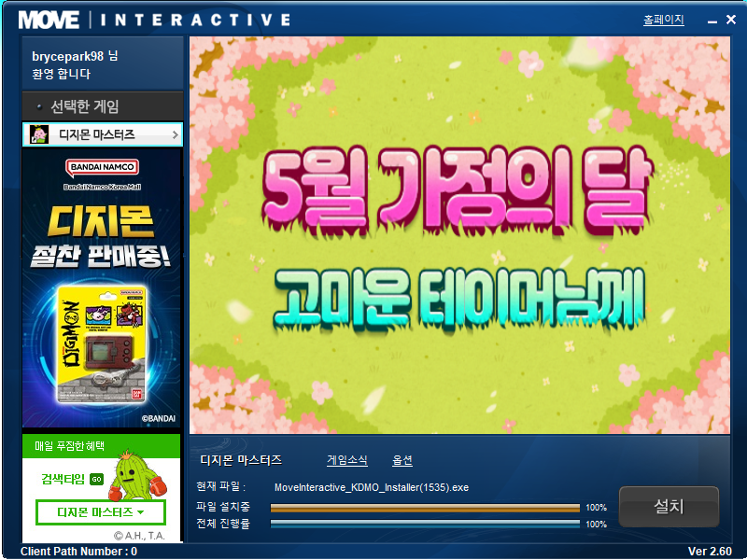Select the 디지몬 마스터즈 game entry
Image resolution: width=747 pixels, height=560 pixels.
click(x=103, y=134)
